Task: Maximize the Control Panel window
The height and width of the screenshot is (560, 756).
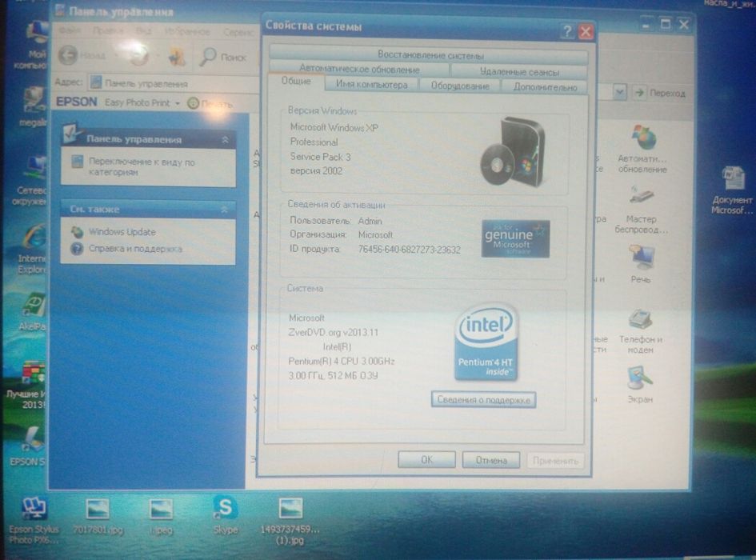Action: click(x=665, y=24)
